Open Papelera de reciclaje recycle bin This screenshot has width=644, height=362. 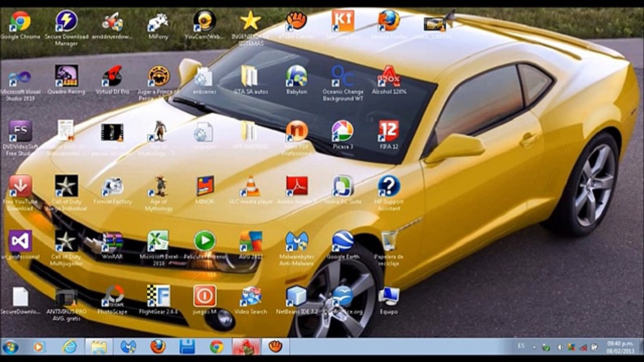coord(389,241)
